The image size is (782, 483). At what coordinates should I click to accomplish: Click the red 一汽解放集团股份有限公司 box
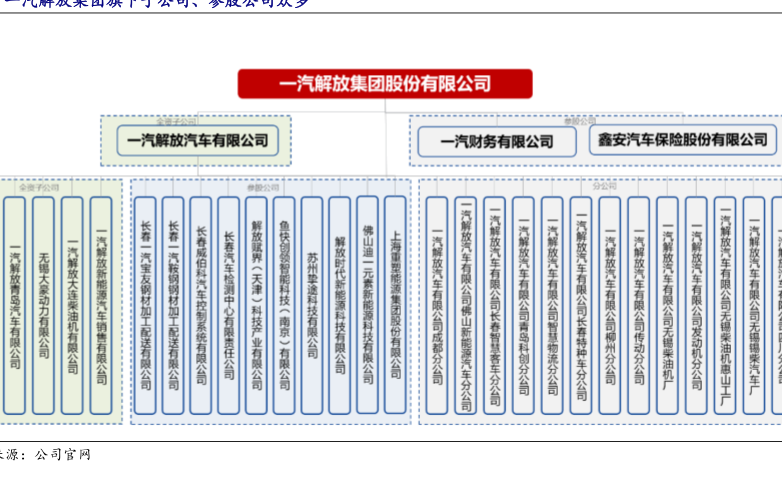(x=385, y=84)
